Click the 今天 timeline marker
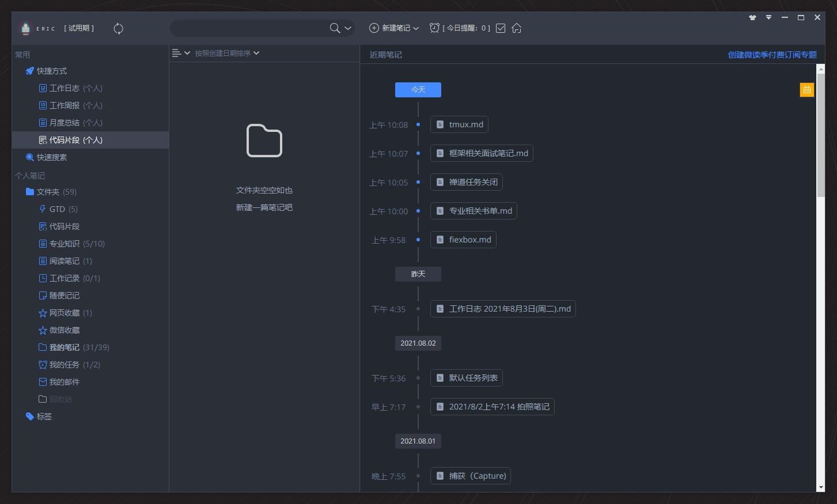The image size is (837, 504). click(x=418, y=90)
